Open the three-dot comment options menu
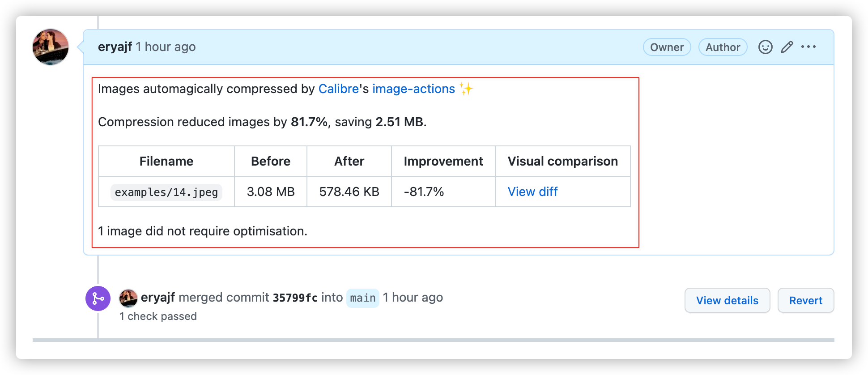868x375 pixels. 808,47
